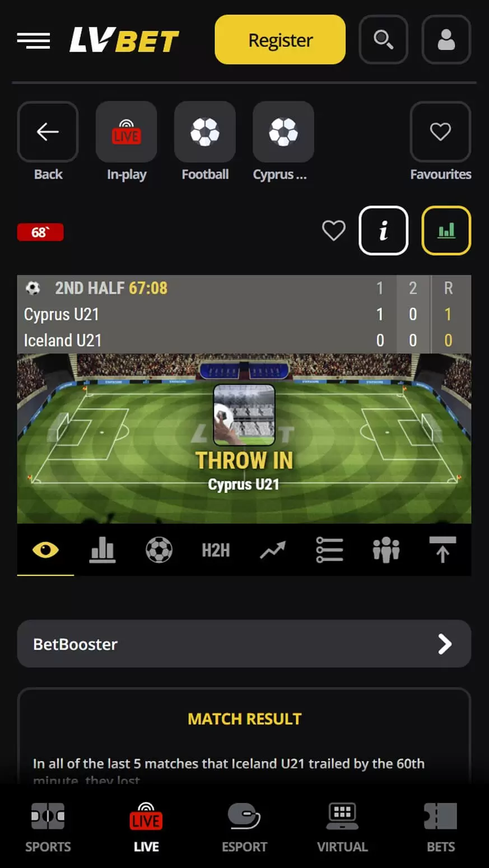
Task: Collapse tracker with the up arrow icon
Action: 443,550
